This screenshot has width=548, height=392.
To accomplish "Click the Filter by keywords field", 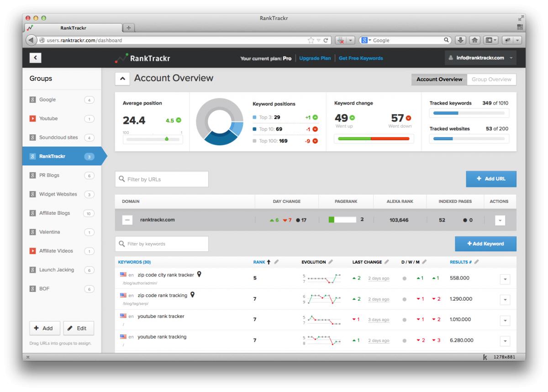I will (162, 244).
